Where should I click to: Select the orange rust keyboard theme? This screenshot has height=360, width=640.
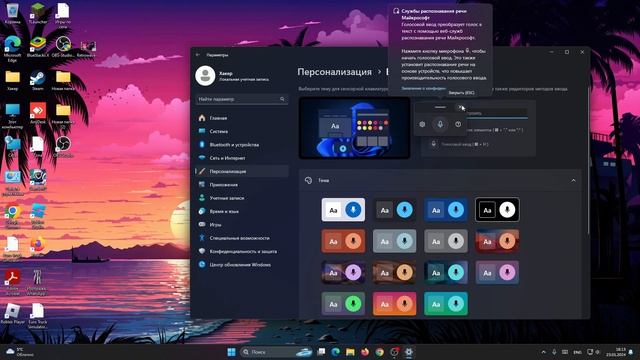[x=343, y=241]
